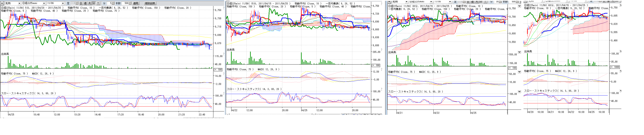This screenshot has width=644, height=135.
Task: Click the 15-minute chart horizontal scrollbar
Action: point(300,114)
